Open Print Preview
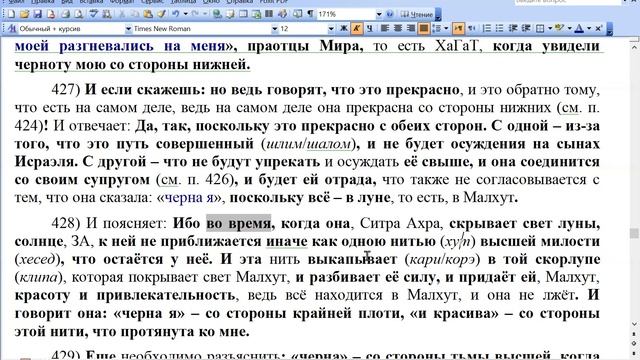The width and height of the screenshot is (640, 360). pyautogui.click(x=78, y=14)
